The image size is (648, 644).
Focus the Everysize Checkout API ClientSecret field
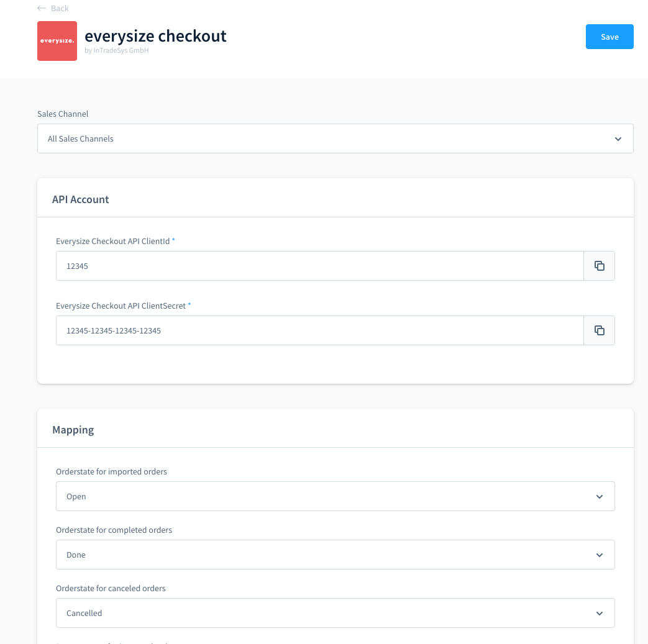(319, 330)
